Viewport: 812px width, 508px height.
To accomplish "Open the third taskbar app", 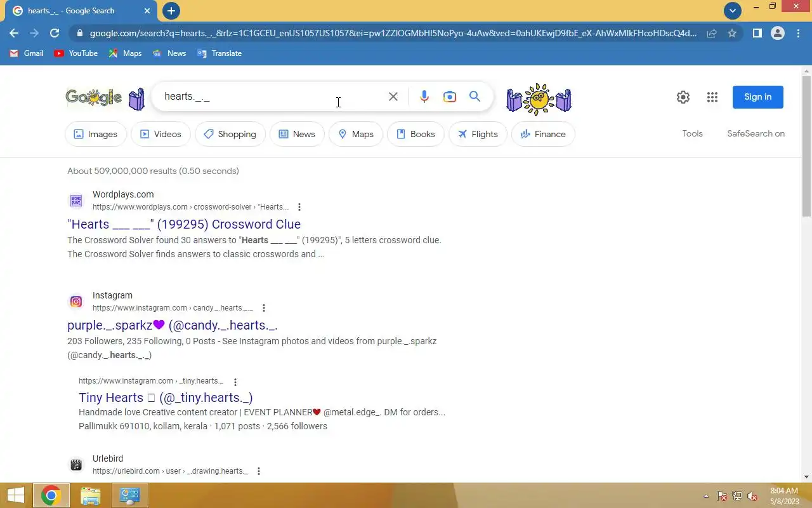I will pos(130,495).
